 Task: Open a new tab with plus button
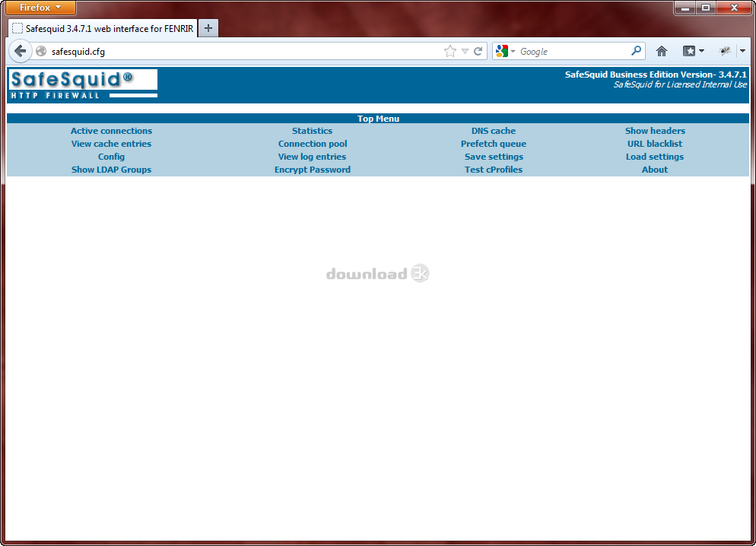(x=208, y=28)
